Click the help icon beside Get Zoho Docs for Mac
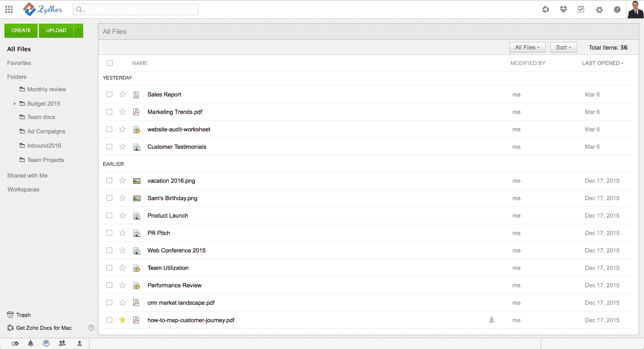The width and height of the screenshot is (644, 349). coord(91,328)
